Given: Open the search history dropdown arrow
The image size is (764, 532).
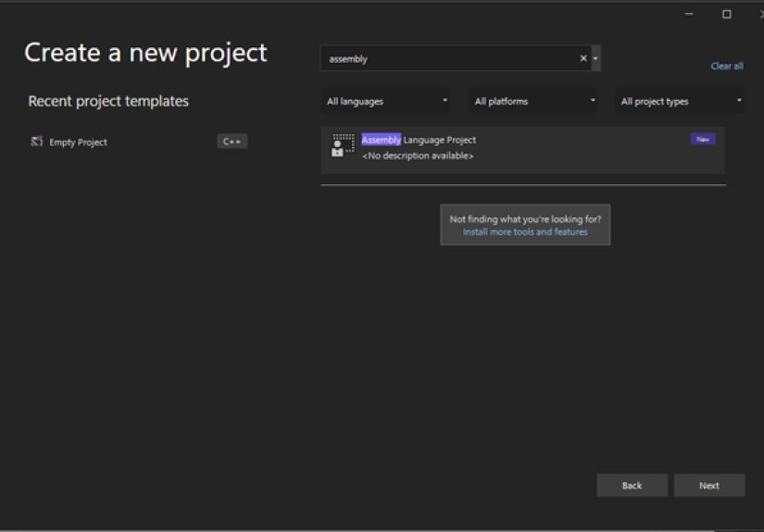Looking at the screenshot, I should click(595, 58).
